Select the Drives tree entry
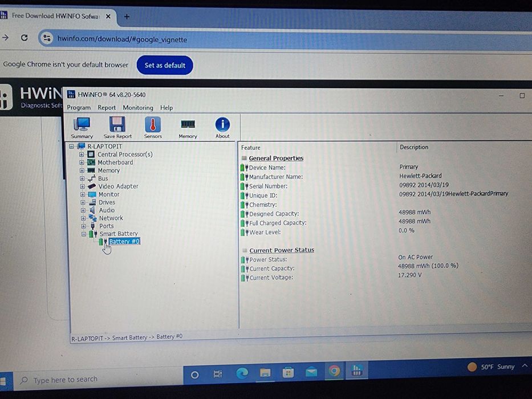Image resolution: width=532 pixels, height=399 pixels. [107, 202]
